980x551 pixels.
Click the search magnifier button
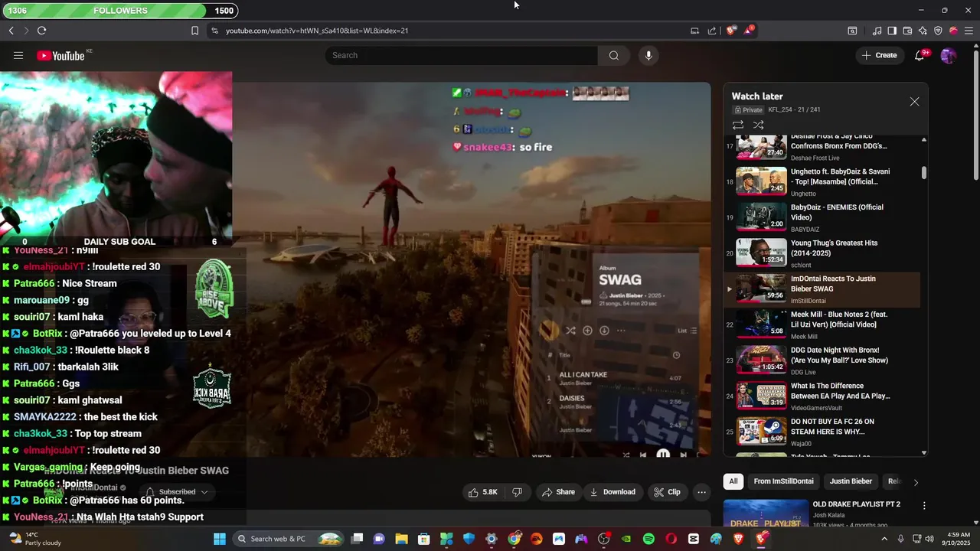(x=613, y=55)
